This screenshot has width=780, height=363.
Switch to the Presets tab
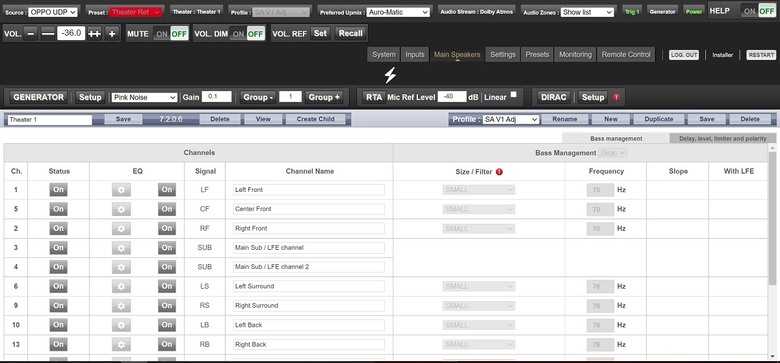click(x=537, y=55)
